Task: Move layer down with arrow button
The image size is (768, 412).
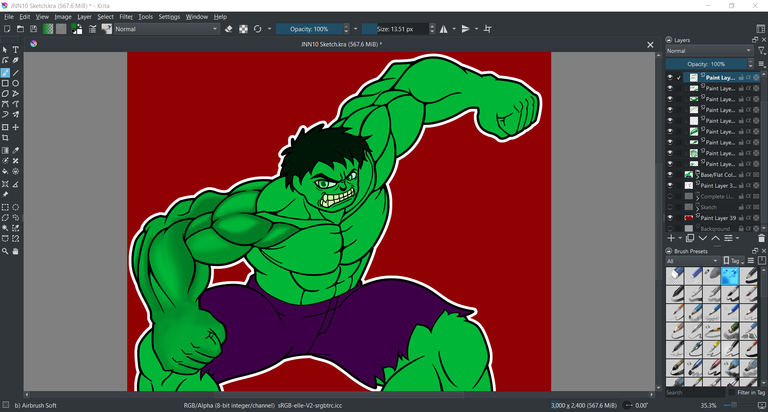Action: (703, 238)
